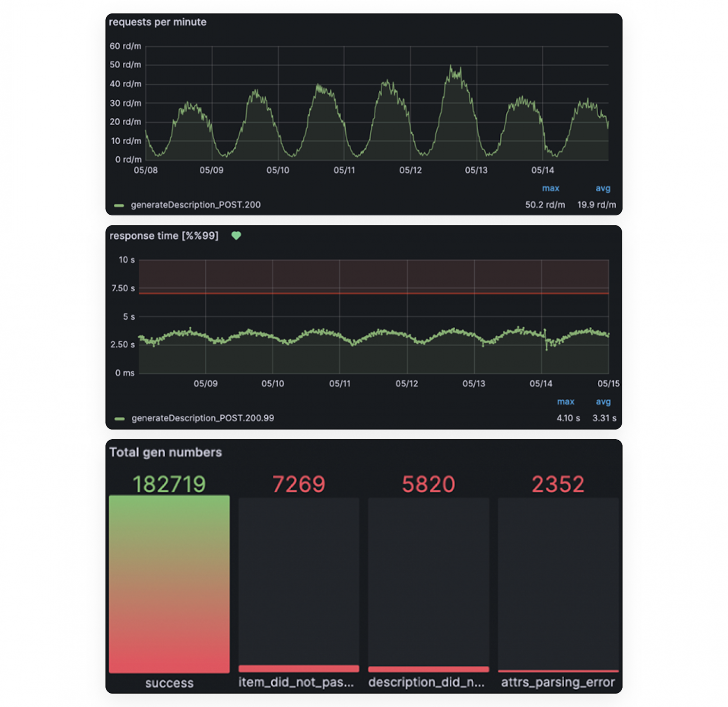Click the red 7.50 s threshold line
Screen dimensions: 728x707
pyautogui.click(x=374, y=293)
